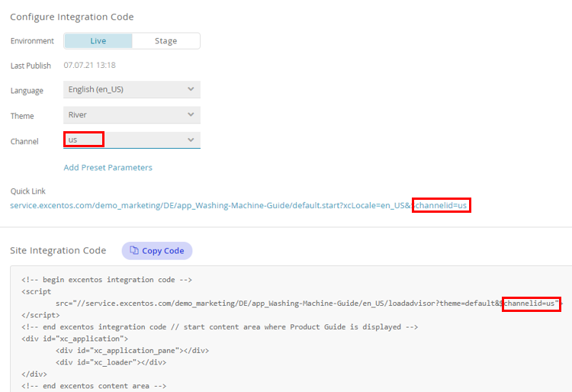Click the Channel label
The width and height of the screenshot is (572, 392).
[x=24, y=142]
